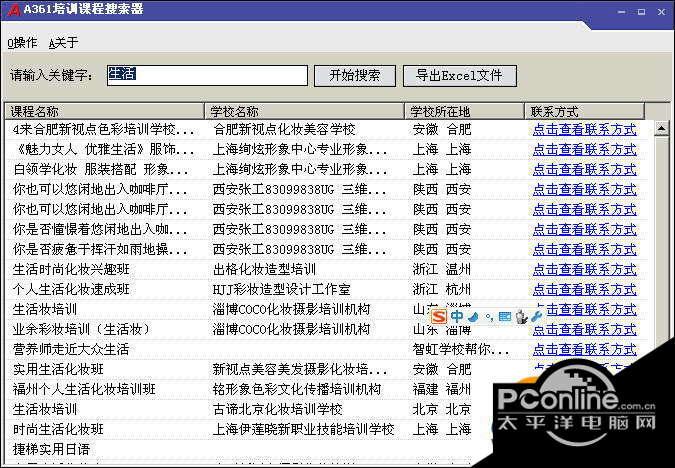Click 请输入关键字 label beside search box
Viewport: 675px width, 468px height.
(52, 76)
